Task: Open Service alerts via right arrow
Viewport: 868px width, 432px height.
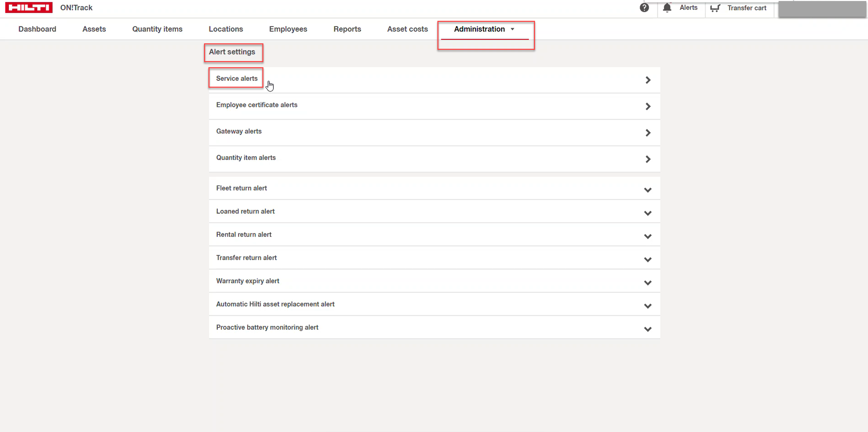Action: (648, 80)
